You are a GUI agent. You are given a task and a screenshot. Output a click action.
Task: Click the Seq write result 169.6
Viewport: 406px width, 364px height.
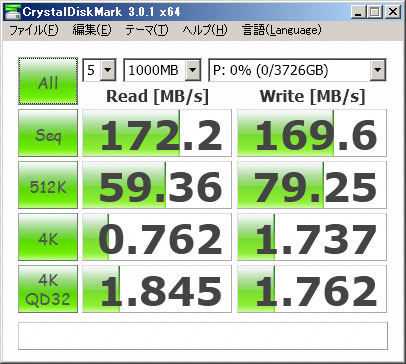(312, 133)
